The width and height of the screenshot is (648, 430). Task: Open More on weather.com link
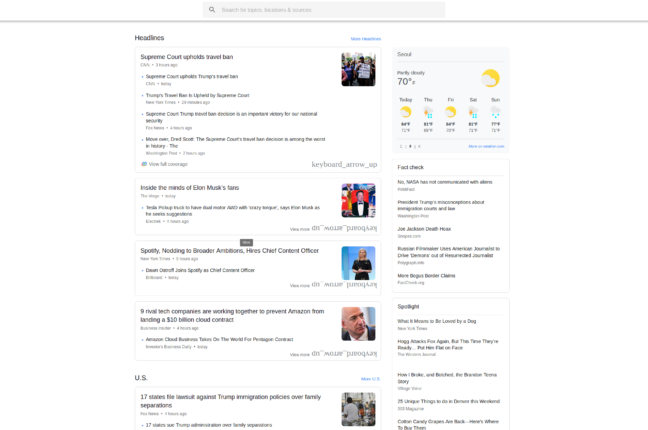[x=486, y=146]
